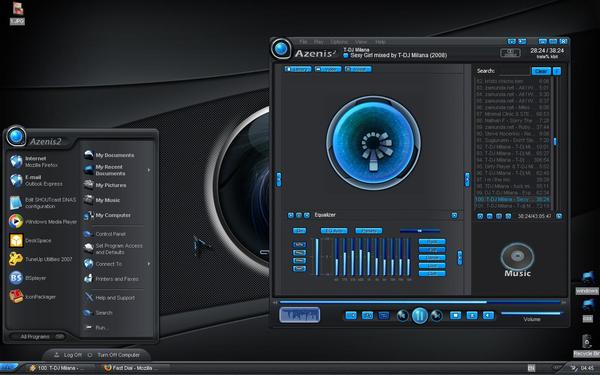Open Printers and Faxes

click(112, 279)
